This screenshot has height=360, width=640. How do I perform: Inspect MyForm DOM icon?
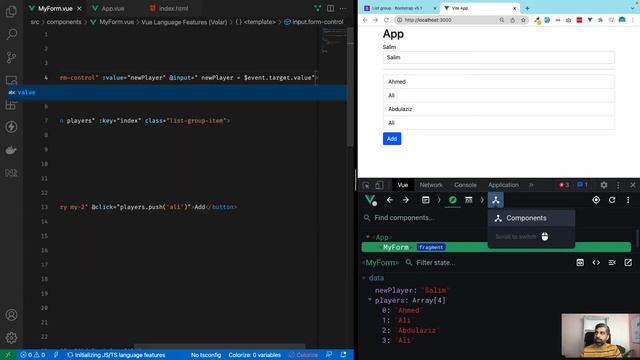612,262
